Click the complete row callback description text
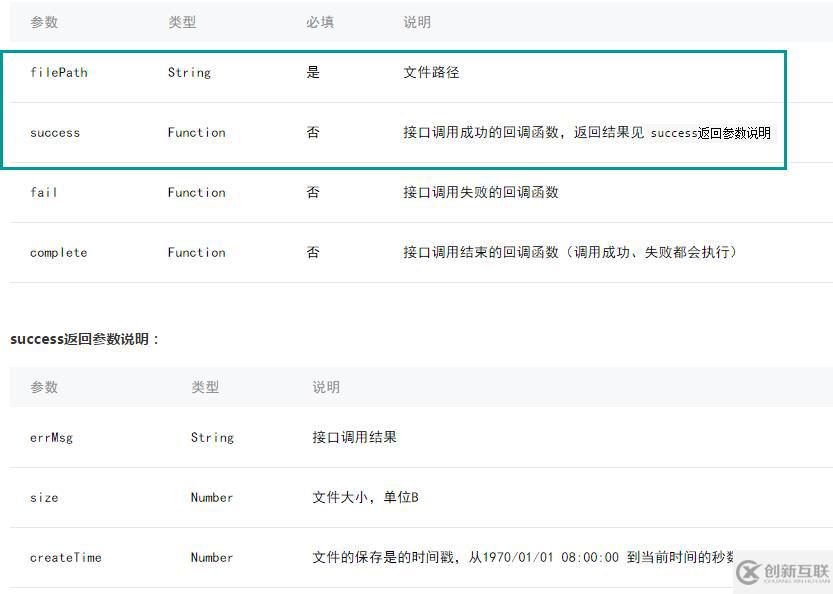The height and width of the screenshot is (594, 833). (570, 252)
